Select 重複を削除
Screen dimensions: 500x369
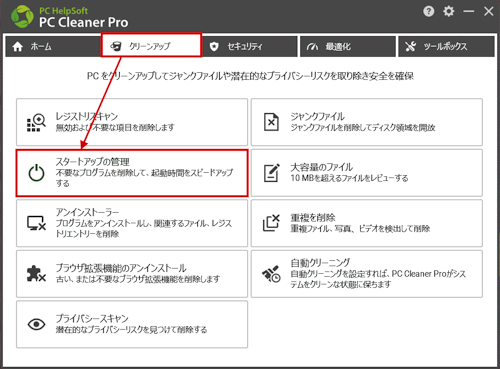367,223
